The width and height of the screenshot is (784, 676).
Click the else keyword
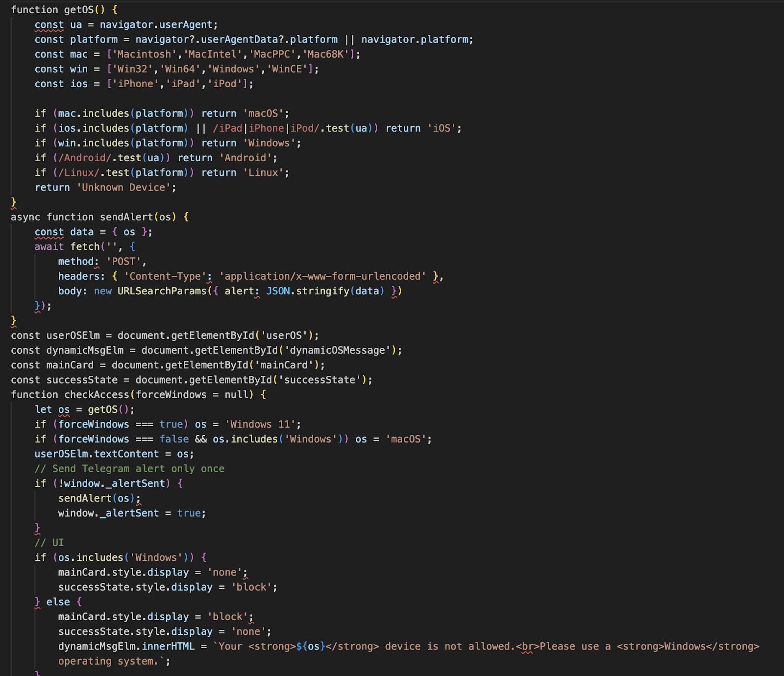tap(58, 602)
